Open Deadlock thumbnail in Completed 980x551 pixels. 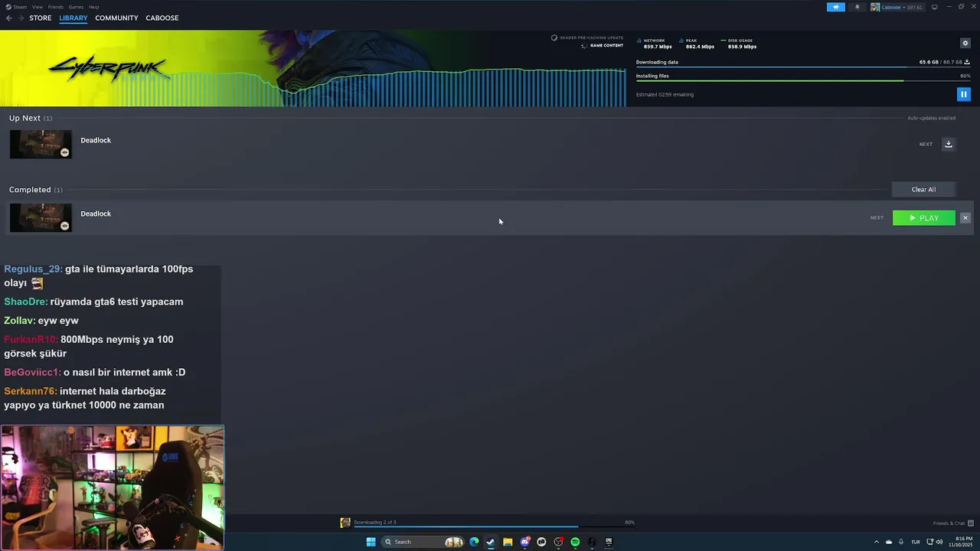[x=41, y=217]
